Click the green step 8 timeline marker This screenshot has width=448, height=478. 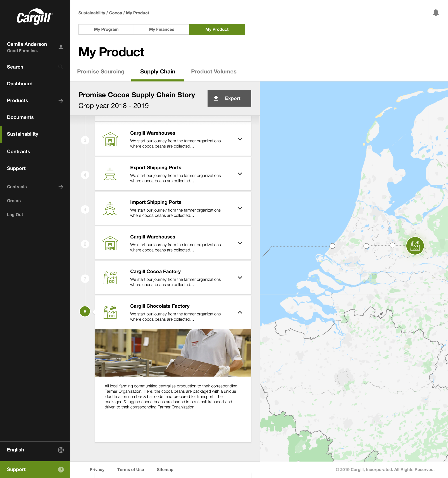[85, 312]
